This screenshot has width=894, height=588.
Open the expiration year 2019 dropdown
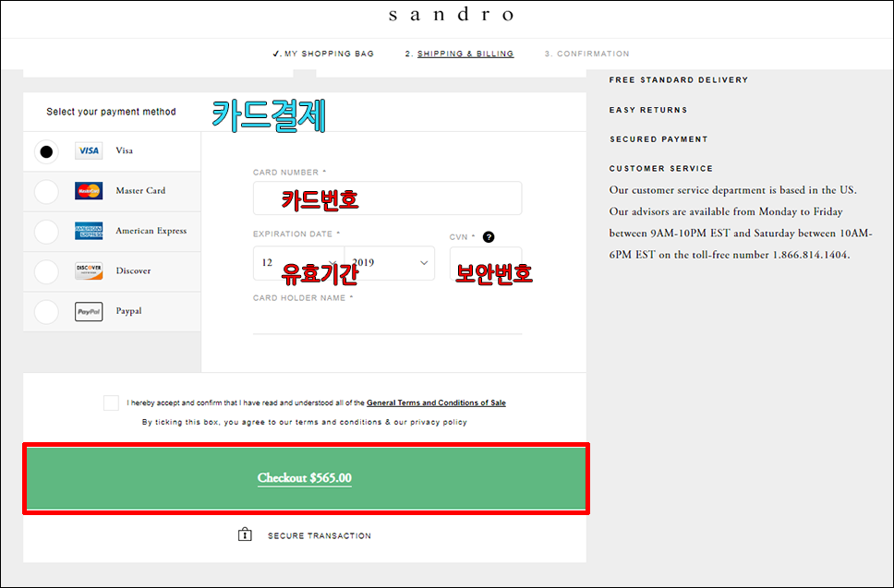390,263
